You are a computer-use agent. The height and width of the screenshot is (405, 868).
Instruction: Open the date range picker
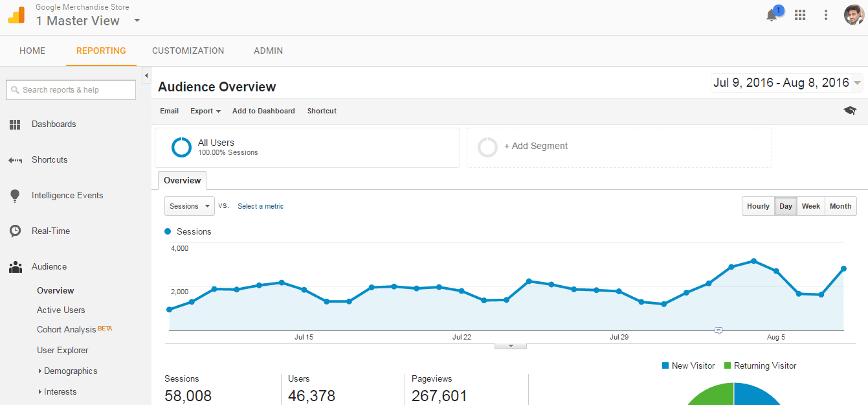point(787,83)
